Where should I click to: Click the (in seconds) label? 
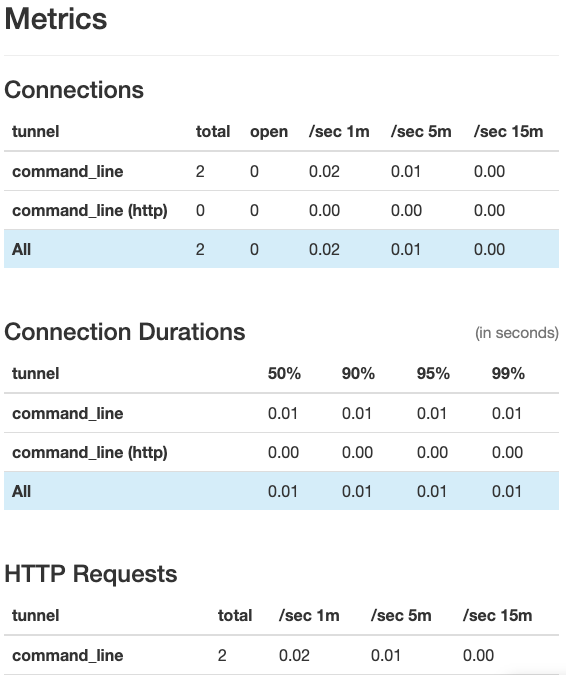pos(517,333)
